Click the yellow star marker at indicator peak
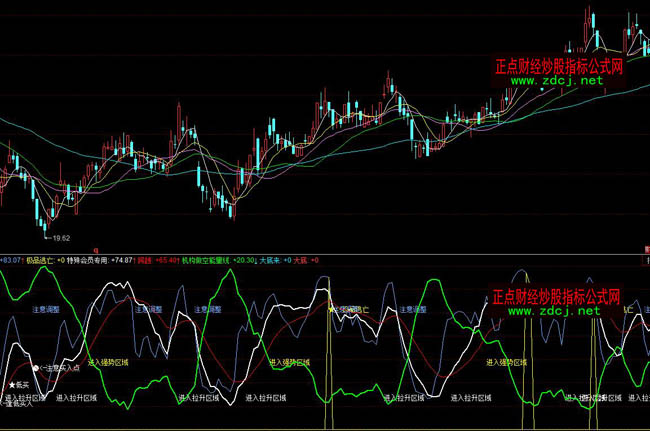Screen dimensions: 650x431 click(x=332, y=309)
